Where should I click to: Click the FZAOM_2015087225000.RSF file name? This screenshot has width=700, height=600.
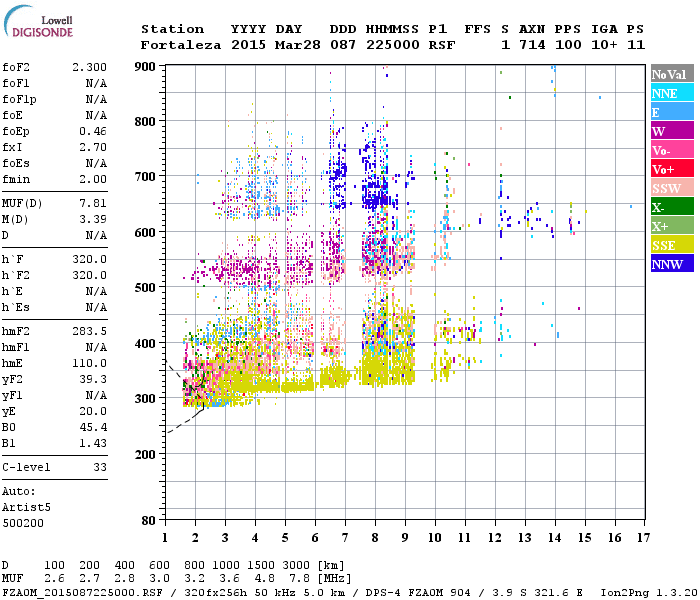coord(83,593)
